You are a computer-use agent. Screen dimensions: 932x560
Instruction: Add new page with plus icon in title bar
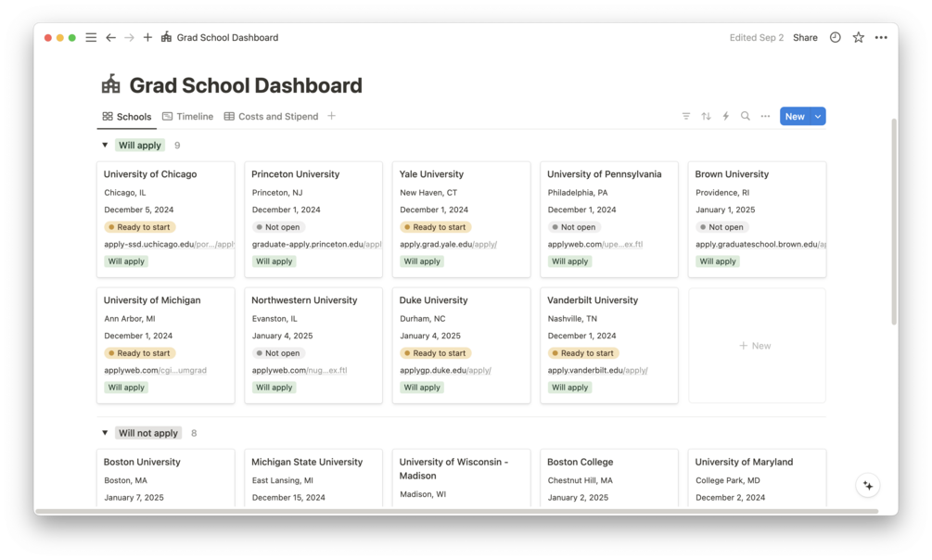click(x=148, y=37)
